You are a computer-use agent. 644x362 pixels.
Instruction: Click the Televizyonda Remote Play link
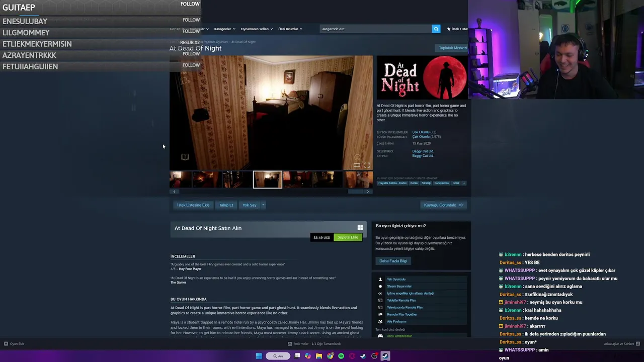(x=405, y=307)
